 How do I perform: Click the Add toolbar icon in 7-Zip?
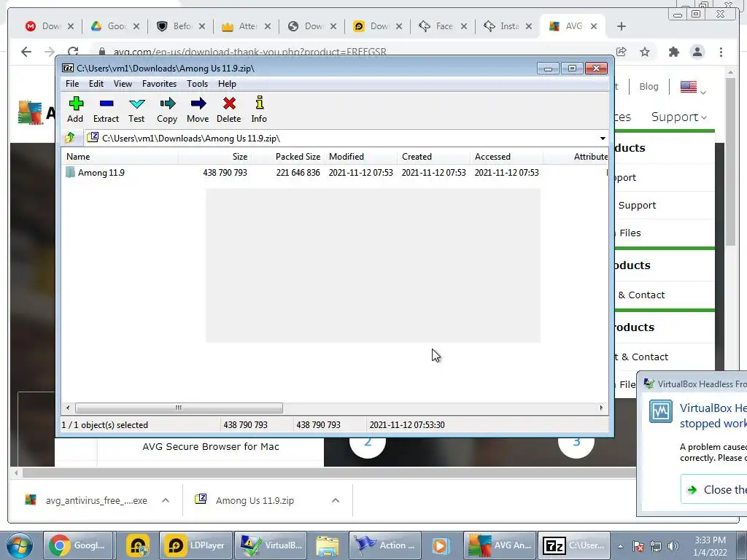75,109
